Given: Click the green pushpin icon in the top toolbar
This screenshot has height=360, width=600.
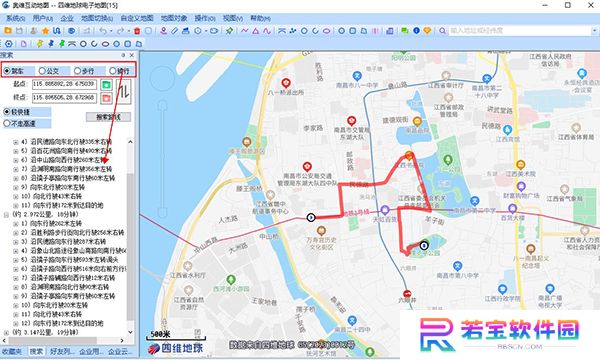Looking at the screenshot, I should tap(230, 31).
